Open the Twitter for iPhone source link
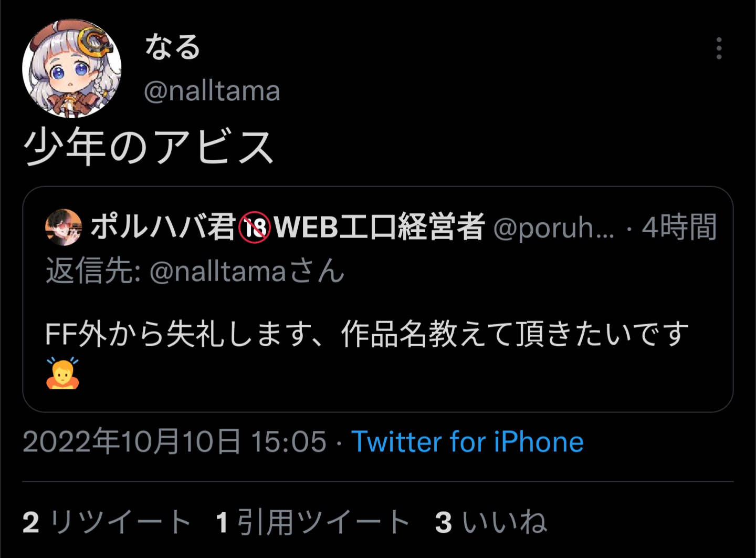The image size is (756, 558). (467, 442)
